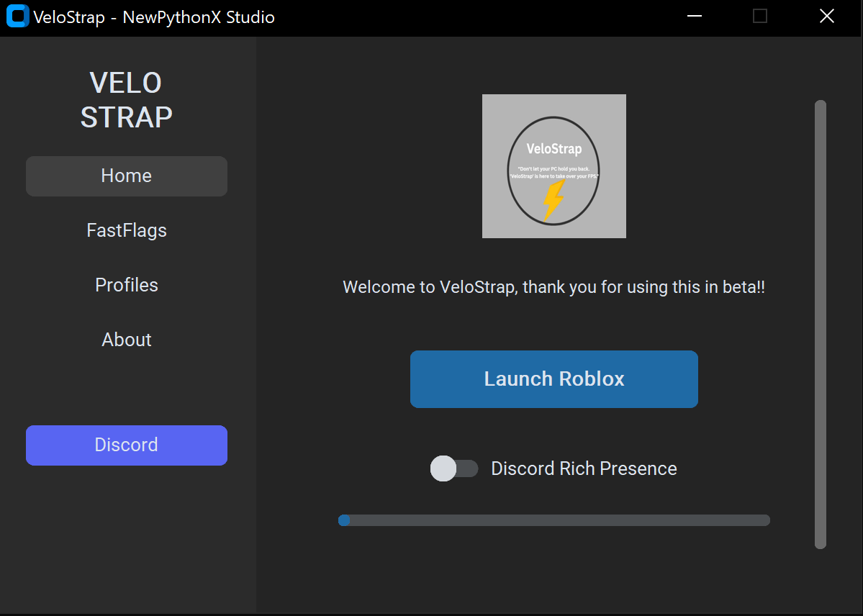Viewport: 863px width, 616px height.
Task: Enable the Discord Rich Presence switch
Action: (x=454, y=468)
